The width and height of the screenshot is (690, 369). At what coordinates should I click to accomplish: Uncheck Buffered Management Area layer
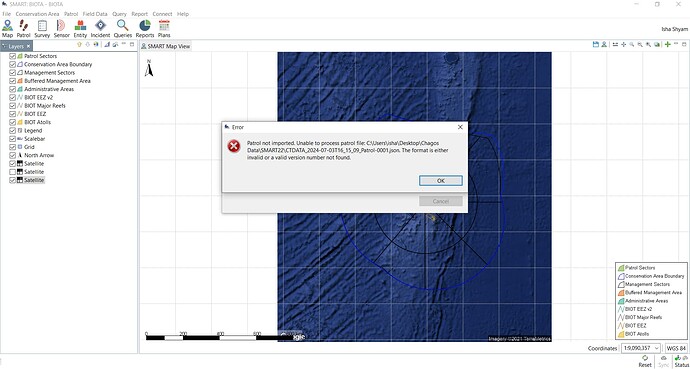point(12,81)
